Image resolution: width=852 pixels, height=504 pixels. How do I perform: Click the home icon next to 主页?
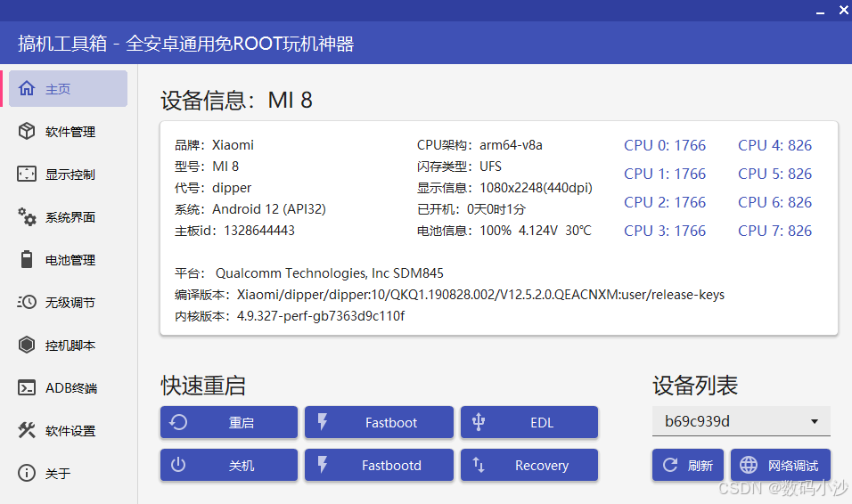(x=27, y=88)
